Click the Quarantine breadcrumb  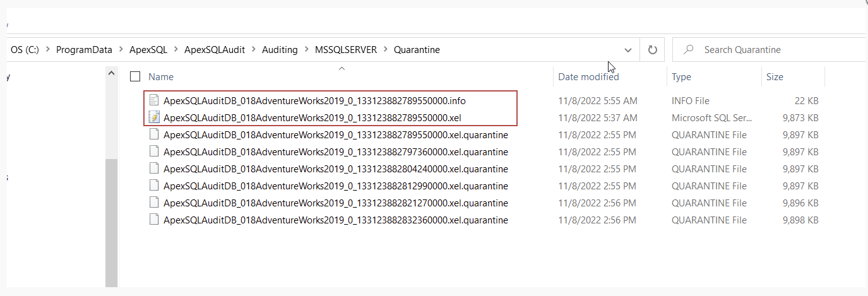coord(417,50)
